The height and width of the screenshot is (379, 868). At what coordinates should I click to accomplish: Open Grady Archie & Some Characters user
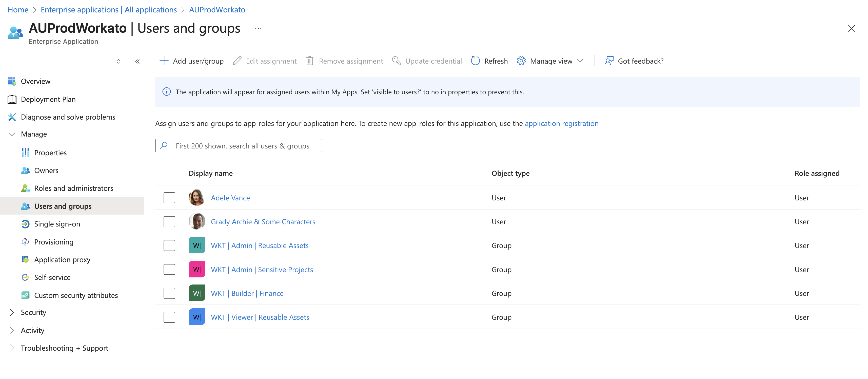click(x=263, y=221)
